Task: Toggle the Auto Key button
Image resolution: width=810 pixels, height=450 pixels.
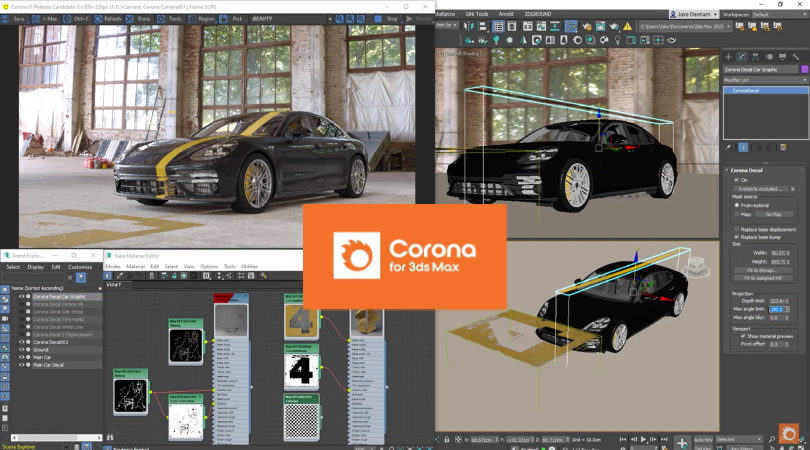Action: coord(703,439)
